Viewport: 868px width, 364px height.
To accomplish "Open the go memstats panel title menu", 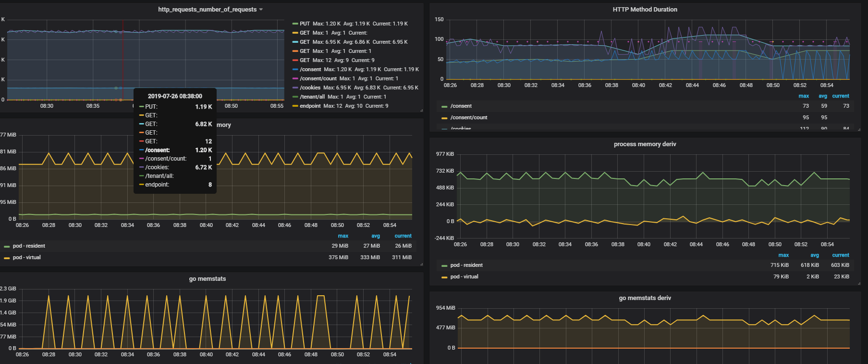I will coord(207,279).
